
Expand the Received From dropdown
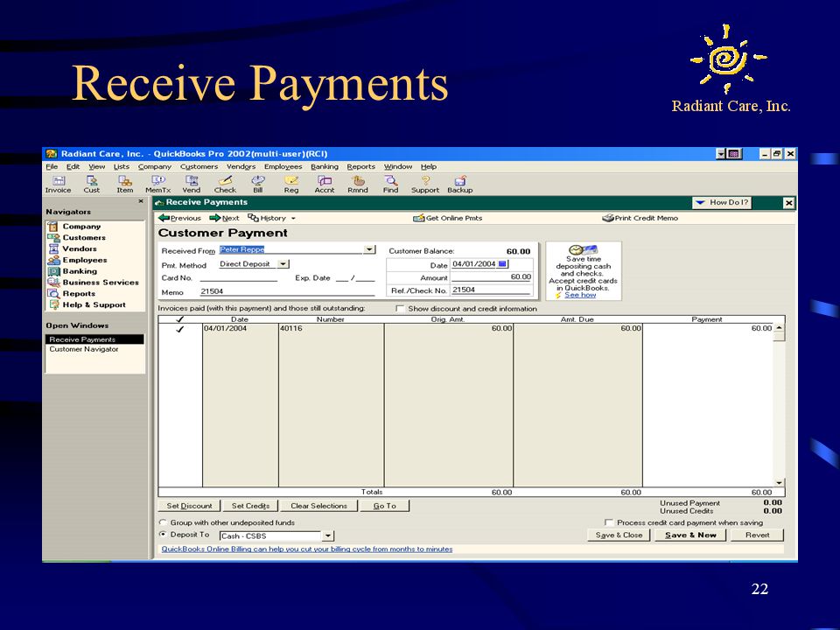pos(369,249)
